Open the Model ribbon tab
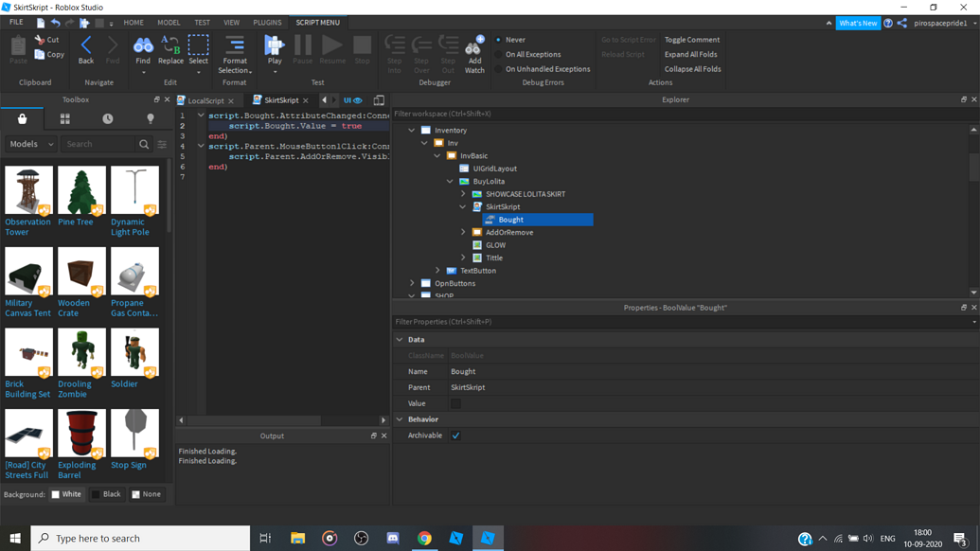Image resolution: width=980 pixels, height=551 pixels. click(169, 22)
